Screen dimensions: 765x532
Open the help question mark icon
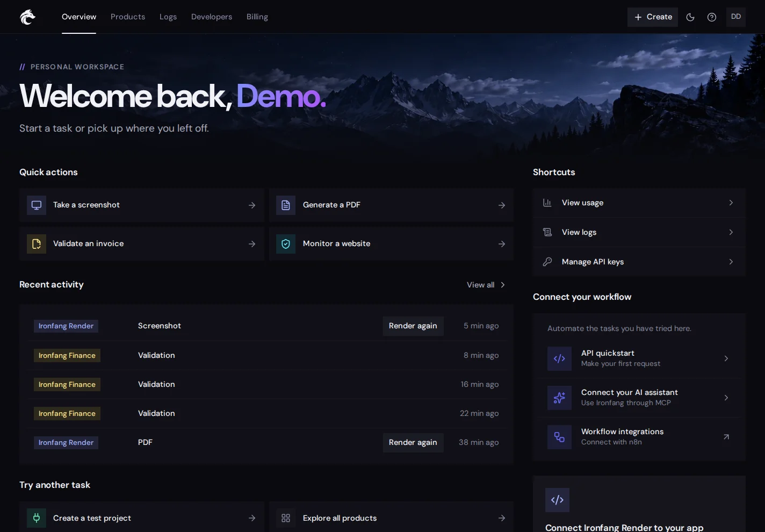[x=712, y=17]
